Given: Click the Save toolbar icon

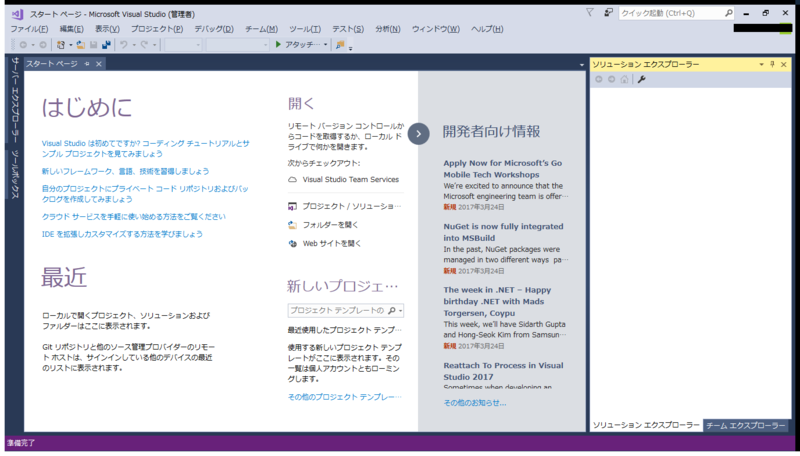Looking at the screenshot, I should coord(93,45).
